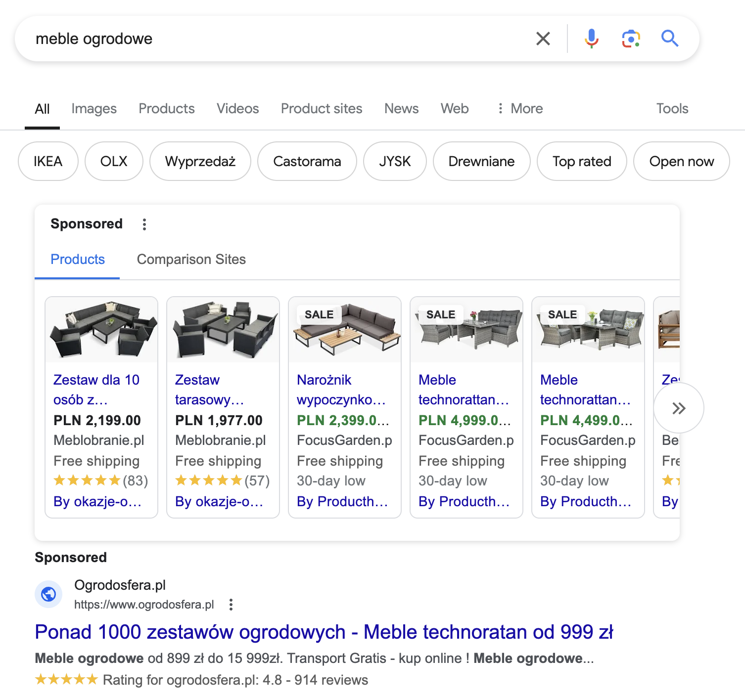The height and width of the screenshot is (700, 745).
Task: Click the https://www.ogrodosfera.pl URL text
Action: pyautogui.click(x=144, y=605)
